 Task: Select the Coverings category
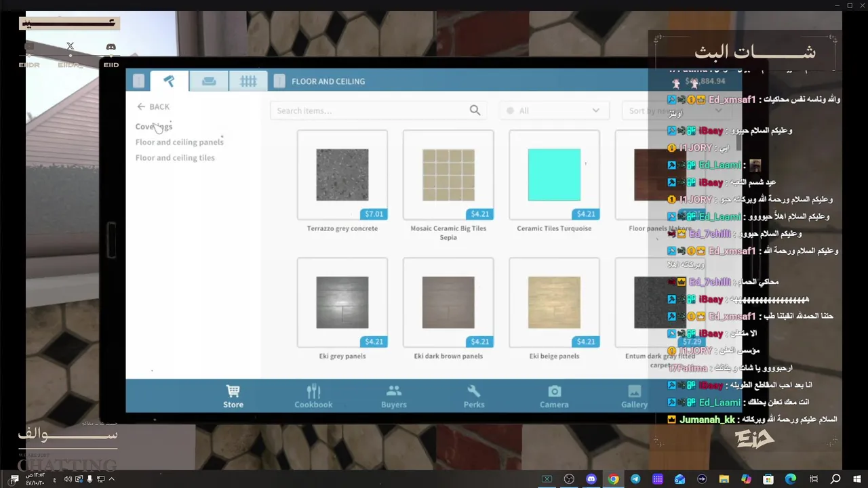pyautogui.click(x=154, y=126)
